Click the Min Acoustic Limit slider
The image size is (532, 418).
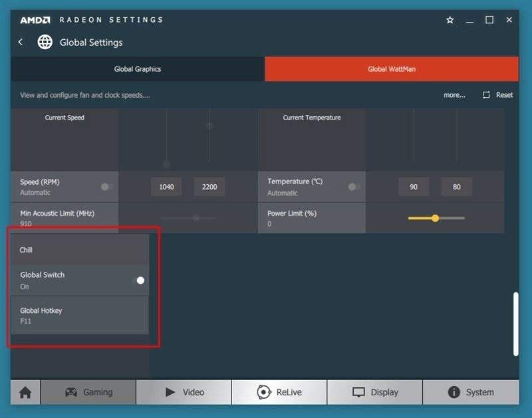click(x=190, y=218)
